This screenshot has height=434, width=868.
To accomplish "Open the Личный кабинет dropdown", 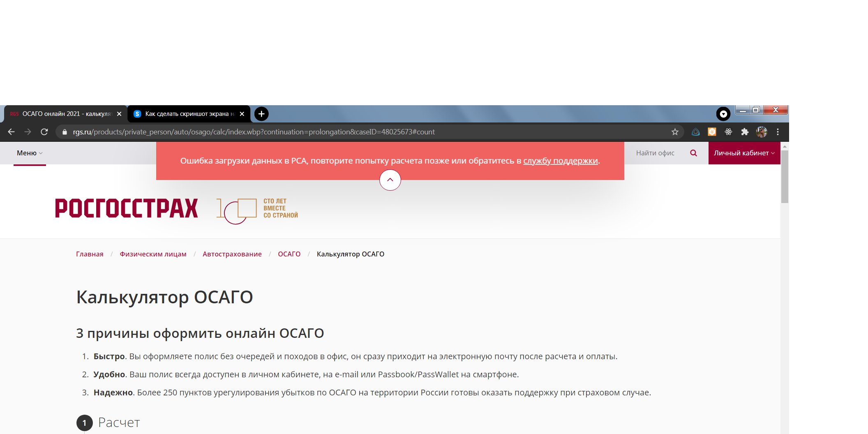I will [744, 153].
